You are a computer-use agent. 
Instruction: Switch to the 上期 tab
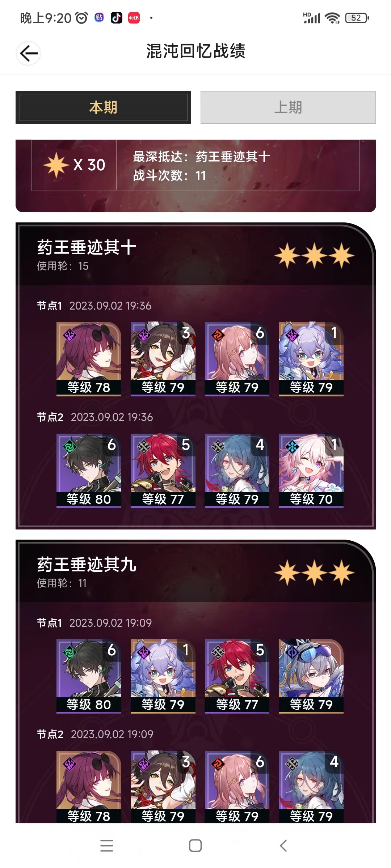(x=288, y=107)
